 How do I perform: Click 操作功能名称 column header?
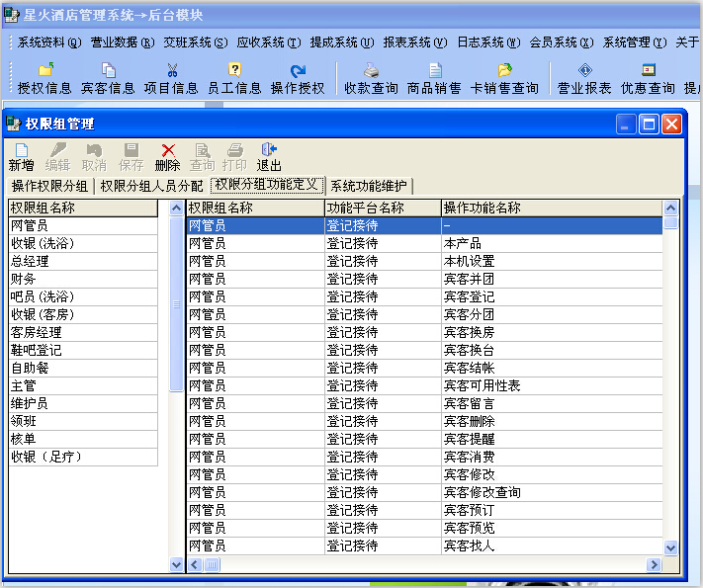click(552, 208)
